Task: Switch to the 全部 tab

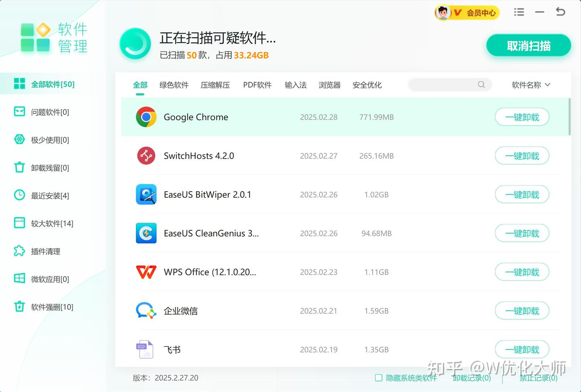Action: tap(140, 85)
